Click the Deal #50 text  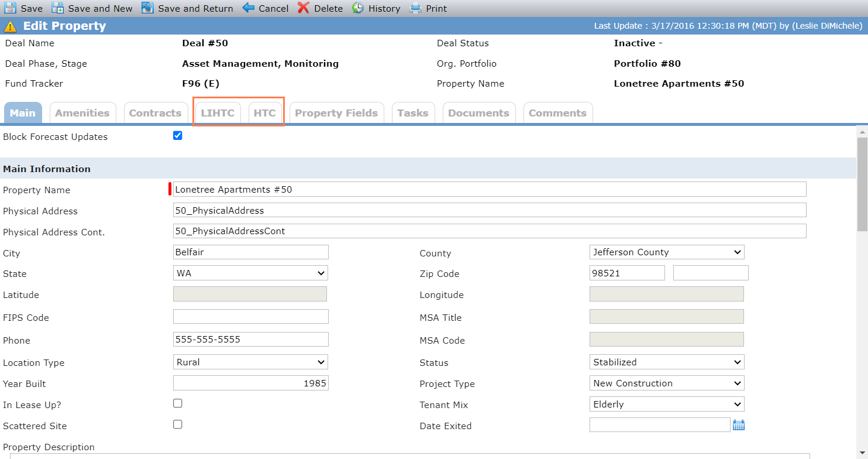[x=205, y=43]
